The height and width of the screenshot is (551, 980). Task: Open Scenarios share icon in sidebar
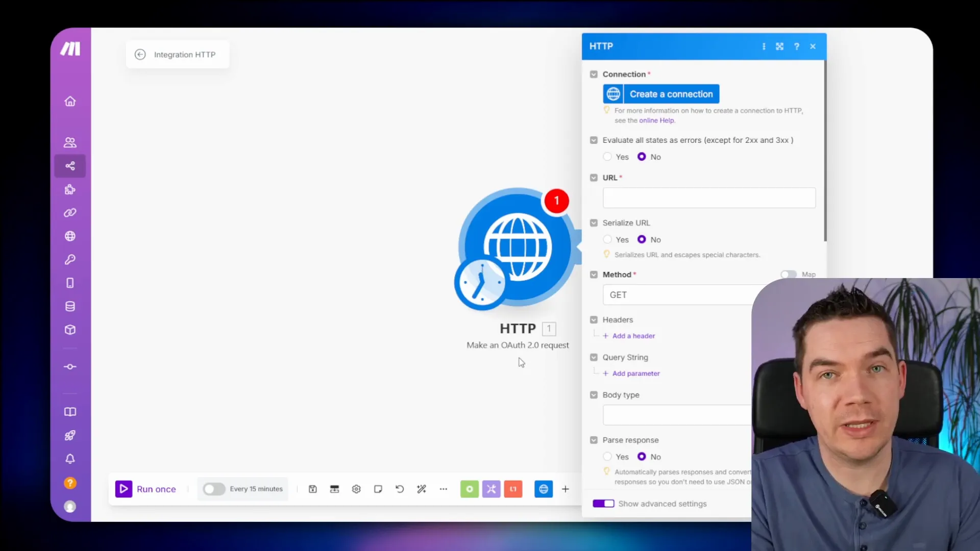70,166
